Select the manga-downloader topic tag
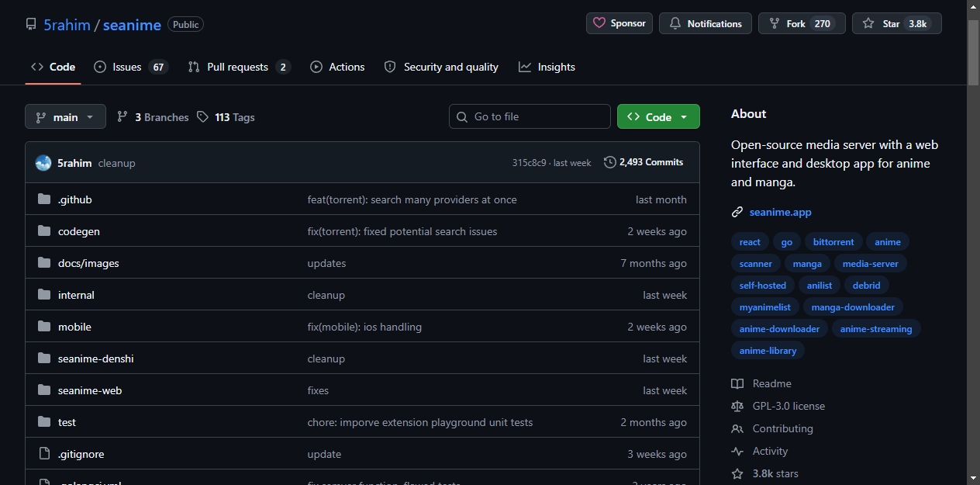This screenshot has width=980, height=485. (853, 307)
